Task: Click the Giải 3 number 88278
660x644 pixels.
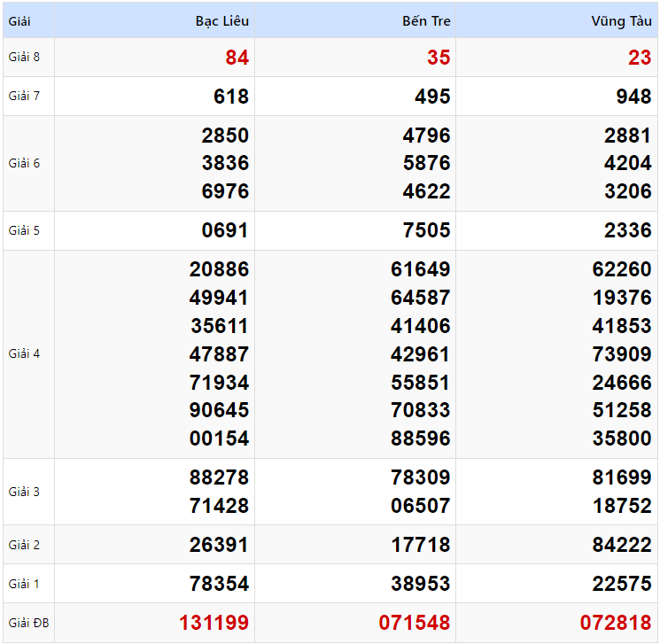Action: coord(219,477)
